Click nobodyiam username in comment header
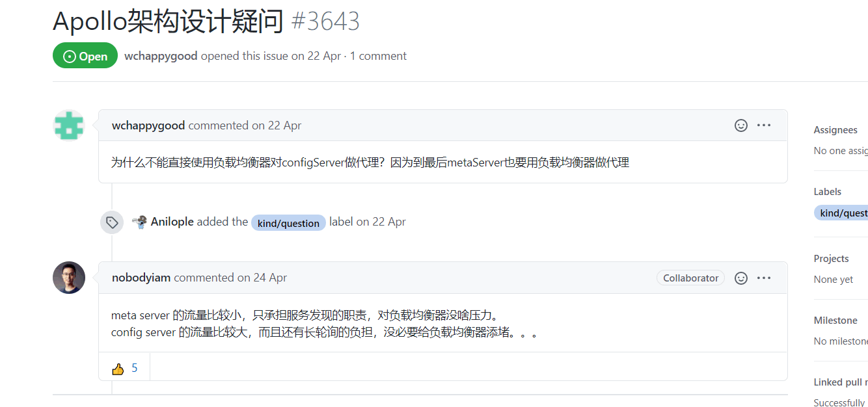The height and width of the screenshot is (407, 868). coord(141,278)
